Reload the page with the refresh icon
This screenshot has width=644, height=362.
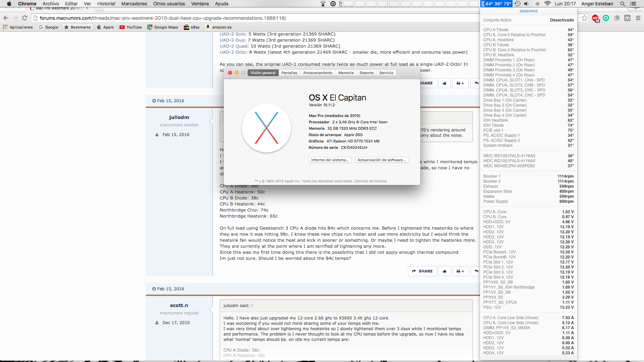[24, 18]
